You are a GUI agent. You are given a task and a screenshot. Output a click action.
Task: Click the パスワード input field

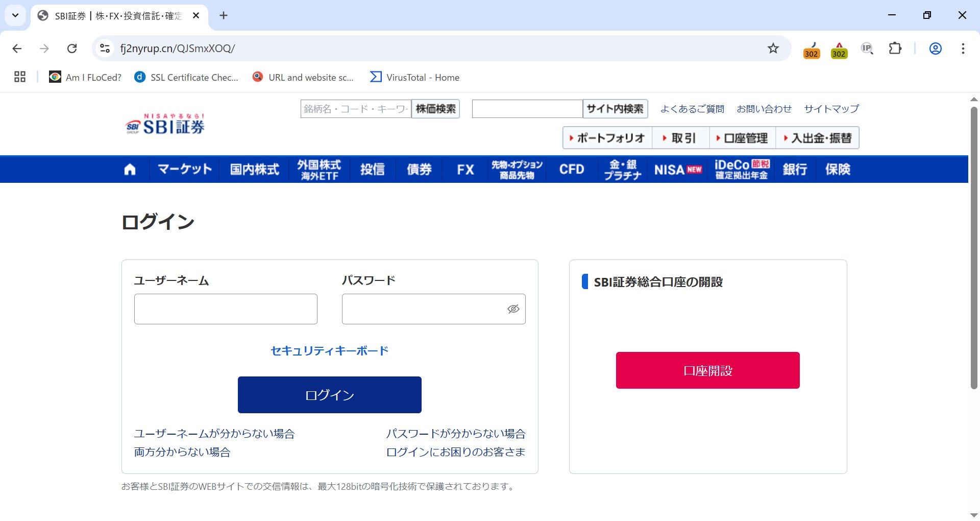tap(434, 309)
